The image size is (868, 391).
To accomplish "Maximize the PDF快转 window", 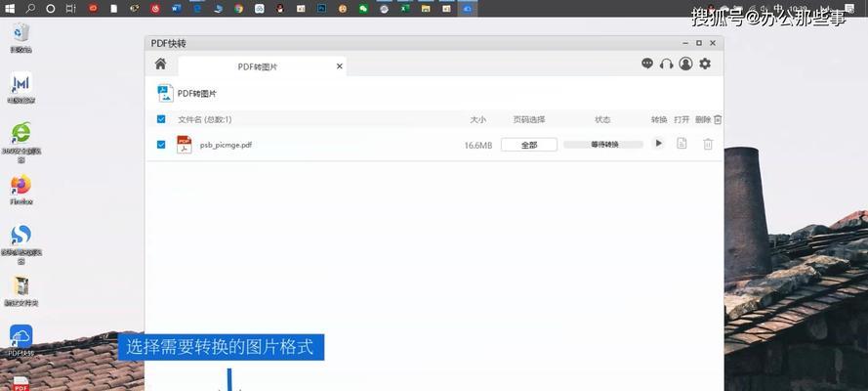I will tap(699, 43).
